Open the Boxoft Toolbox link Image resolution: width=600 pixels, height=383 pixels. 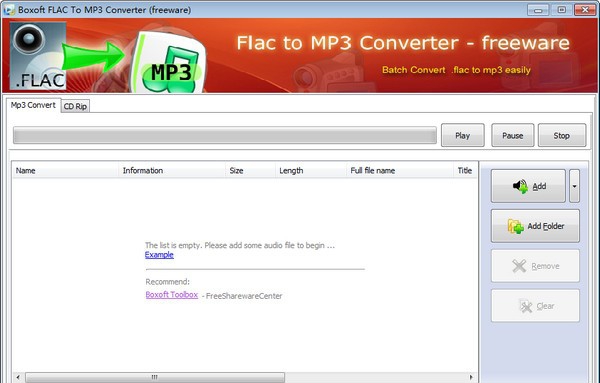tap(171, 295)
